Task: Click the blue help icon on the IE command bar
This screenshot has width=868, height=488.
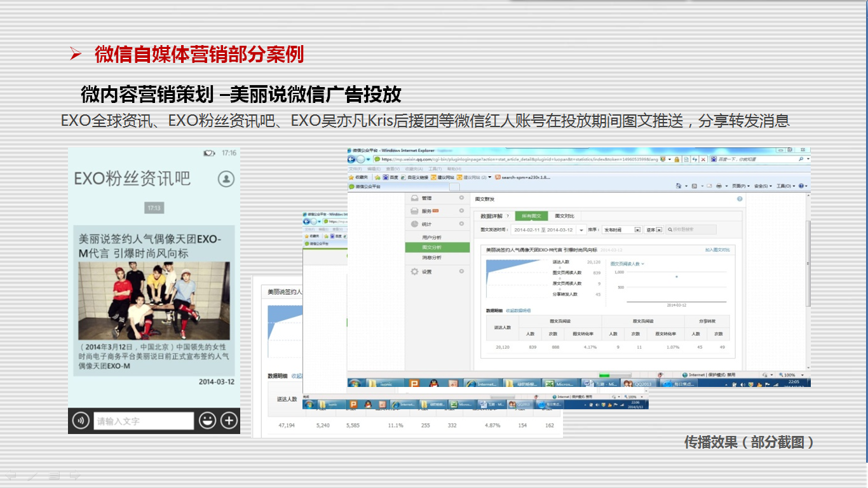Action: 801,186
